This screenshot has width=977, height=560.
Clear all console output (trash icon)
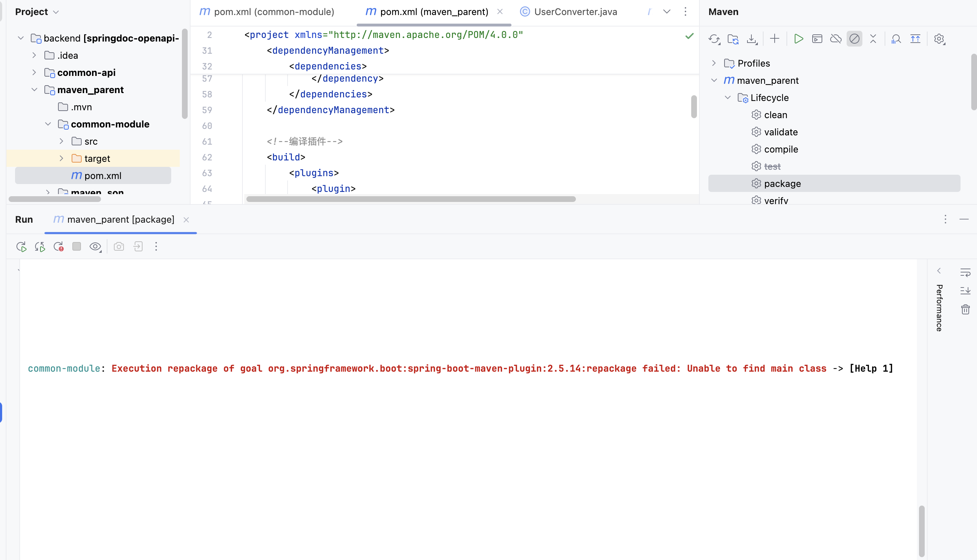(x=965, y=309)
